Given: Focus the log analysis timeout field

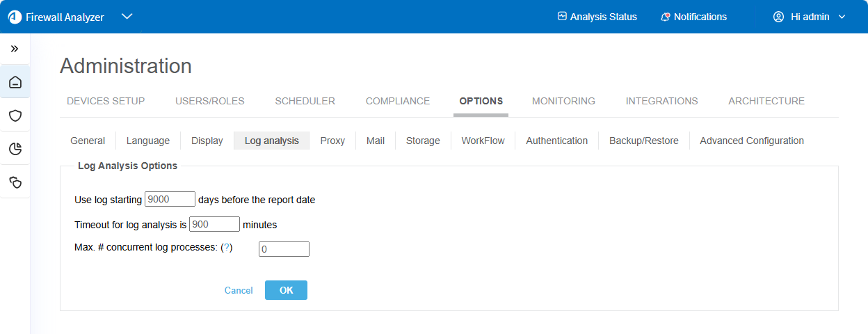Looking at the screenshot, I should pyautogui.click(x=214, y=224).
